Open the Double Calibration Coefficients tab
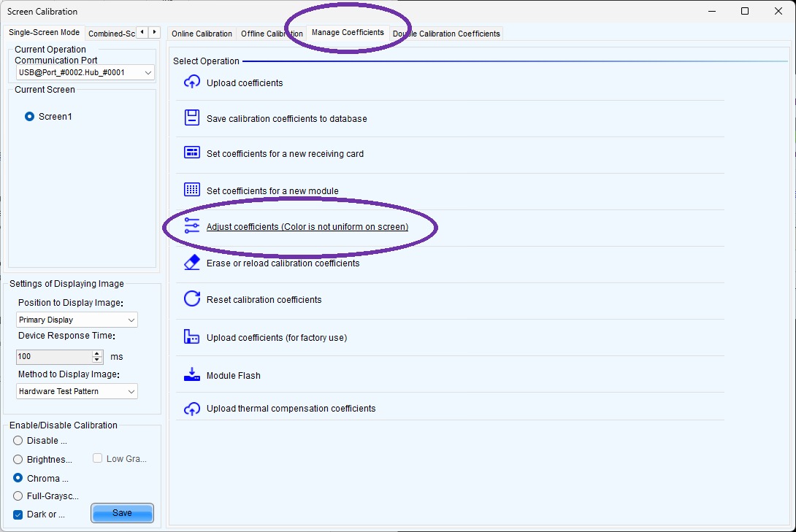The height and width of the screenshot is (532, 796). (x=446, y=34)
